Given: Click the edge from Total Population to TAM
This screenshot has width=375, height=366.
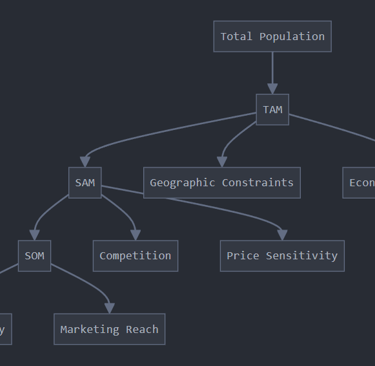Looking at the screenshot, I should tap(272, 68).
